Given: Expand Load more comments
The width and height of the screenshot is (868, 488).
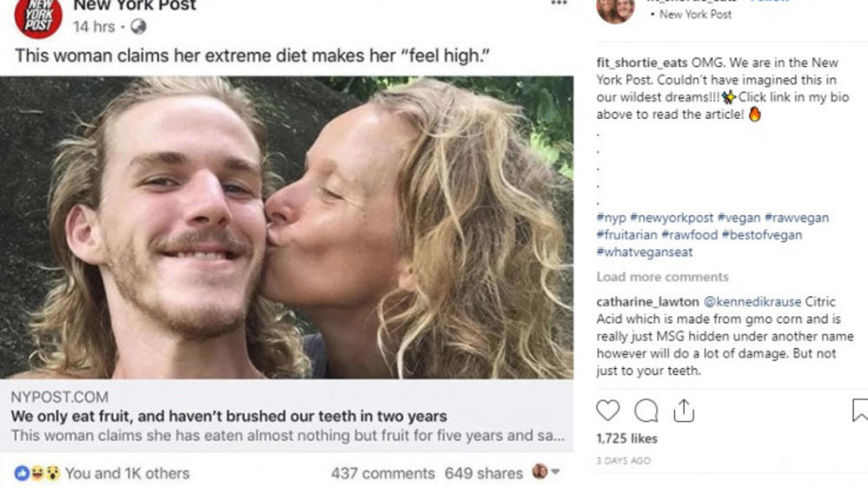Looking at the screenshot, I should click(x=662, y=277).
